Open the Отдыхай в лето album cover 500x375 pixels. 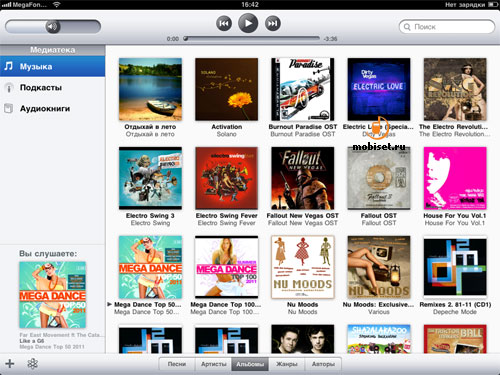pyautogui.click(x=150, y=89)
